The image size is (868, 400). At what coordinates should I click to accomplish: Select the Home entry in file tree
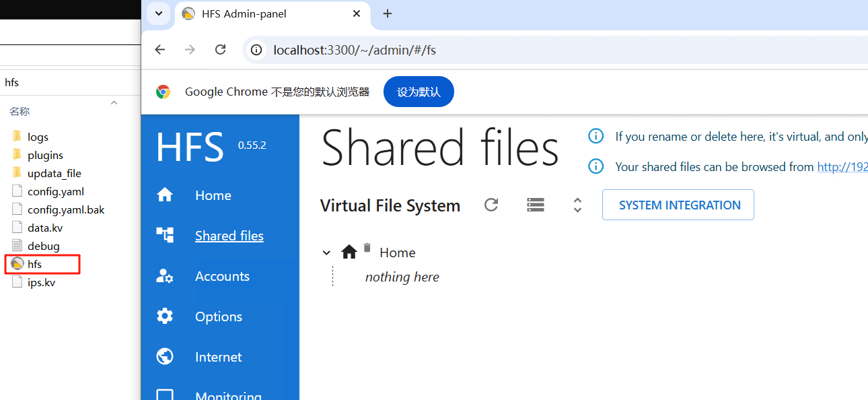397,253
